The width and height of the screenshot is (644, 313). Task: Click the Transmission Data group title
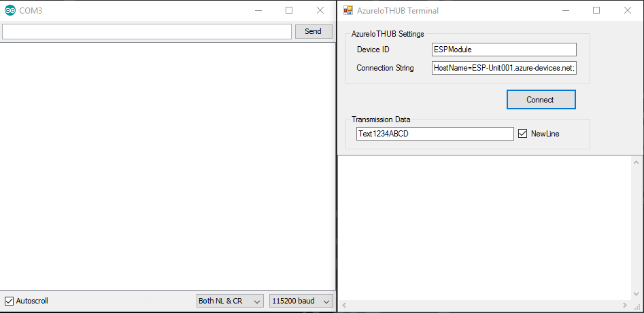point(381,119)
